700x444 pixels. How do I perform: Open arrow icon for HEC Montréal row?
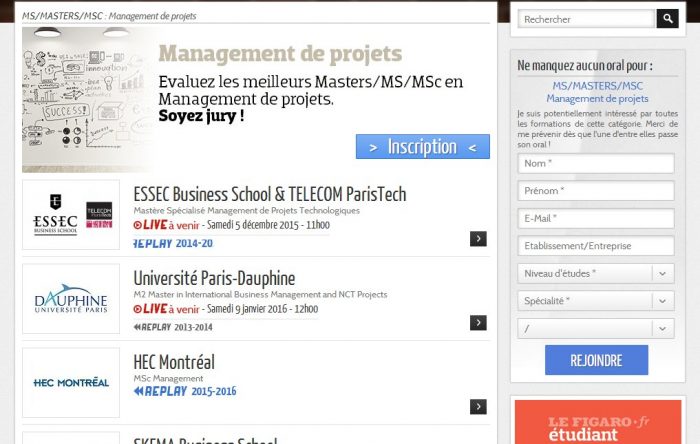478,407
